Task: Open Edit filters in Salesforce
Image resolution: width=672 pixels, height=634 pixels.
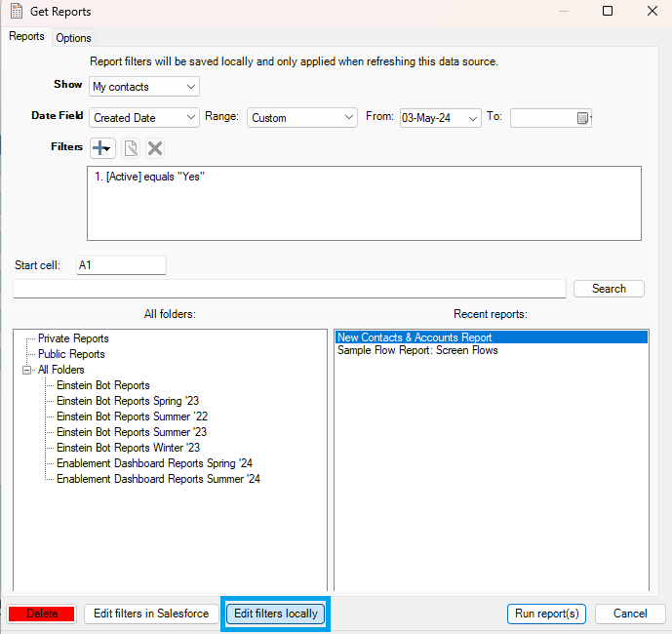Action: coord(150,614)
